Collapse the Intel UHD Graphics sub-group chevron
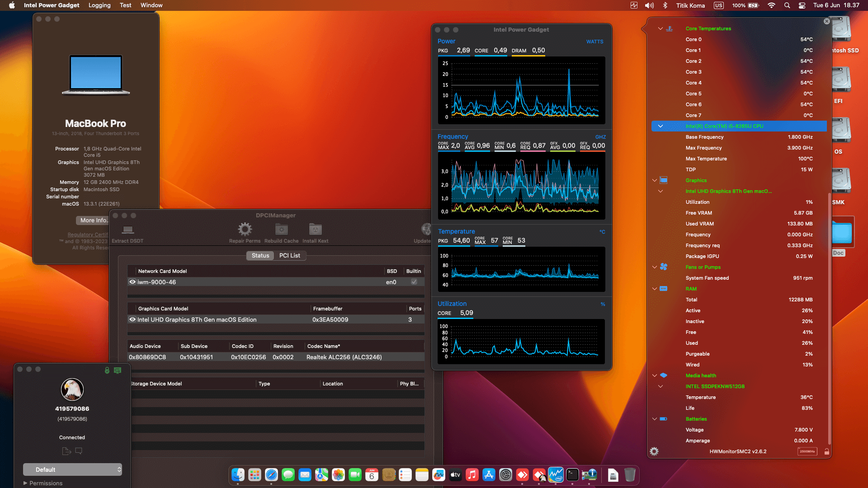868x488 pixels. point(660,191)
